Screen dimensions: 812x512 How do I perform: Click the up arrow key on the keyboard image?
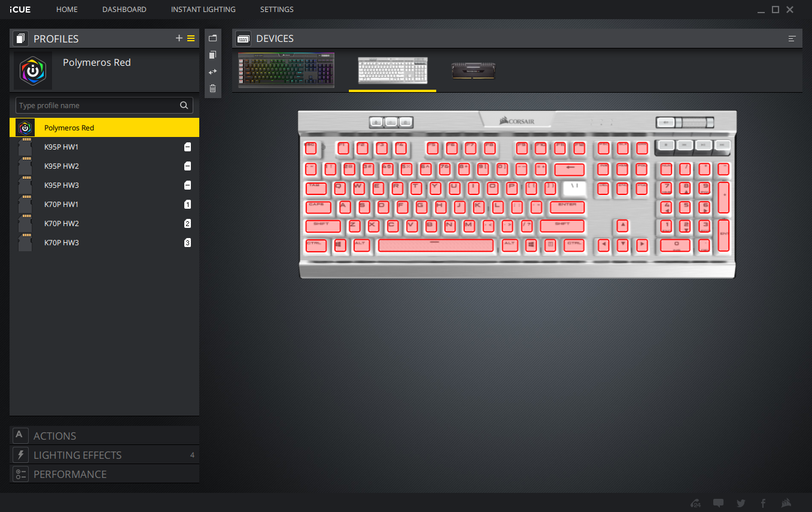(622, 226)
